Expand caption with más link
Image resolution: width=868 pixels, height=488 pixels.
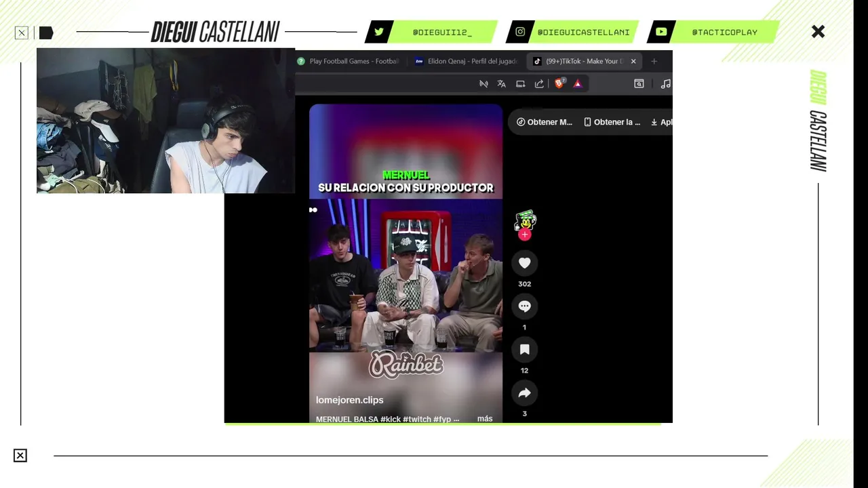click(x=485, y=419)
